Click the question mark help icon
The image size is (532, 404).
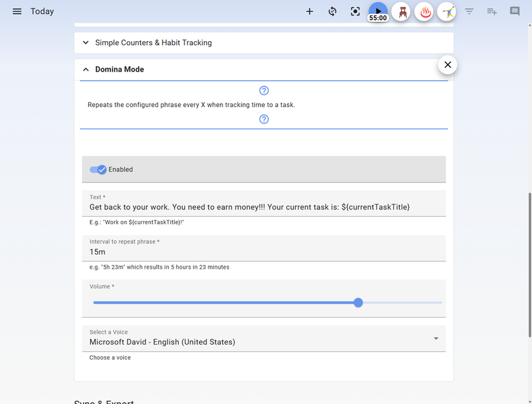click(264, 90)
